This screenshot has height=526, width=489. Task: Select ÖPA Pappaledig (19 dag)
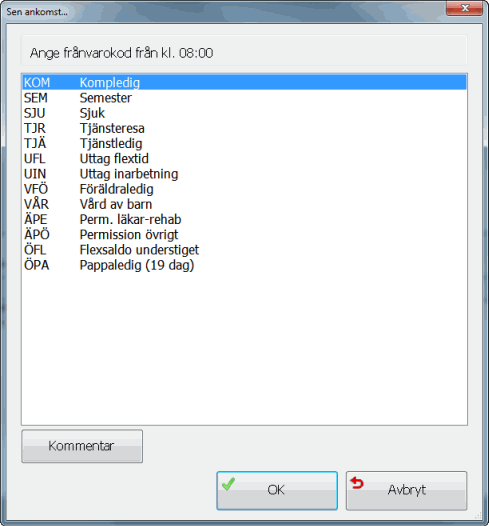244,265
